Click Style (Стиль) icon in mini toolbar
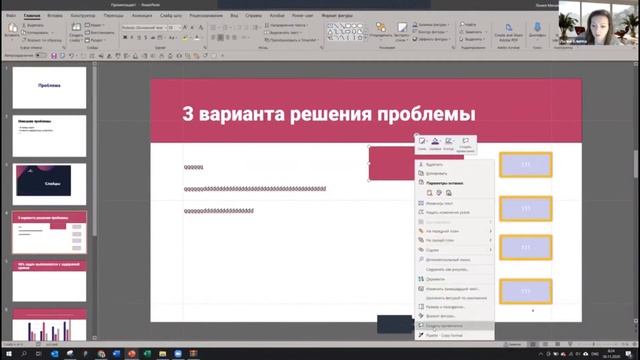The height and width of the screenshot is (360, 640). (x=422, y=141)
